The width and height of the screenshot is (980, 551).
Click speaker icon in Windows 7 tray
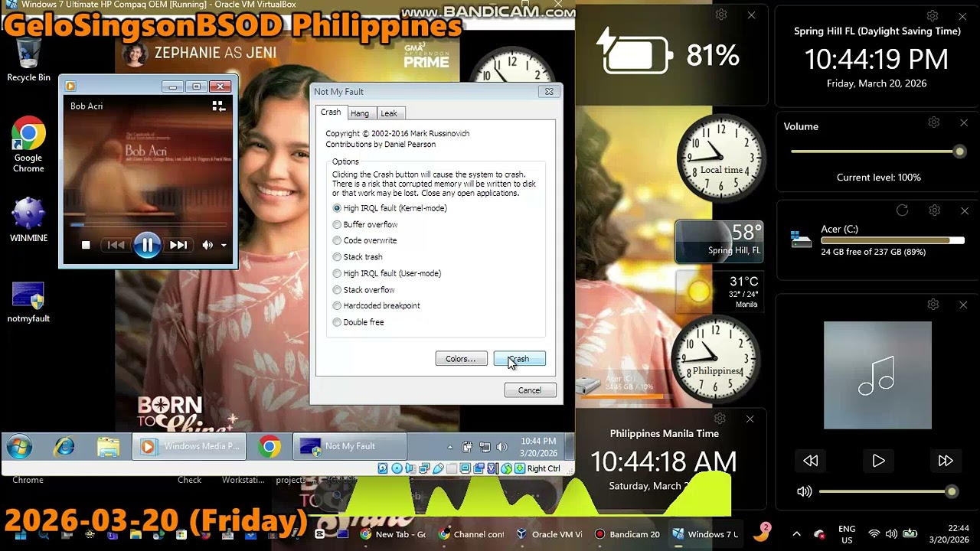tap(502, 447)
